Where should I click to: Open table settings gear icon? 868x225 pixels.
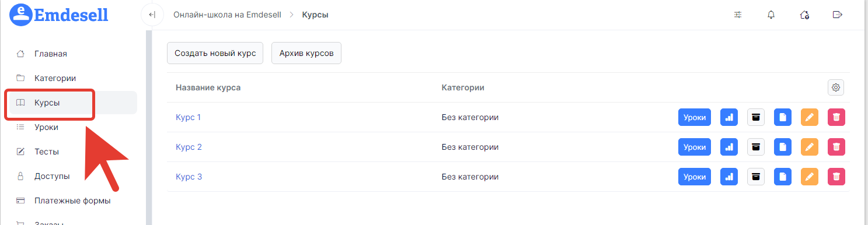pos(836,87)
